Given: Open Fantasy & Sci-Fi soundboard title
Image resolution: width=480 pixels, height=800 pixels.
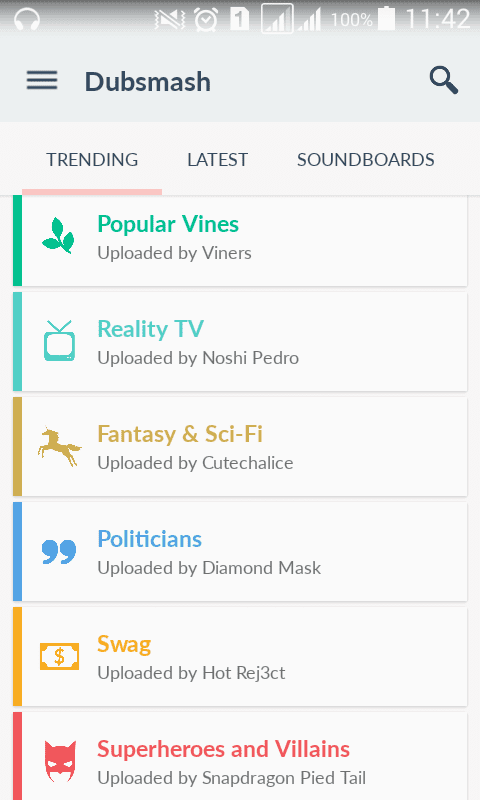Looking at the screenshot, I should 180,434.
